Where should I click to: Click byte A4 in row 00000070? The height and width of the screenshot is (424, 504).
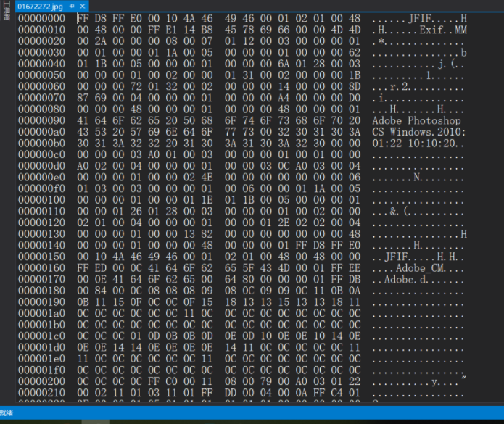284,98
